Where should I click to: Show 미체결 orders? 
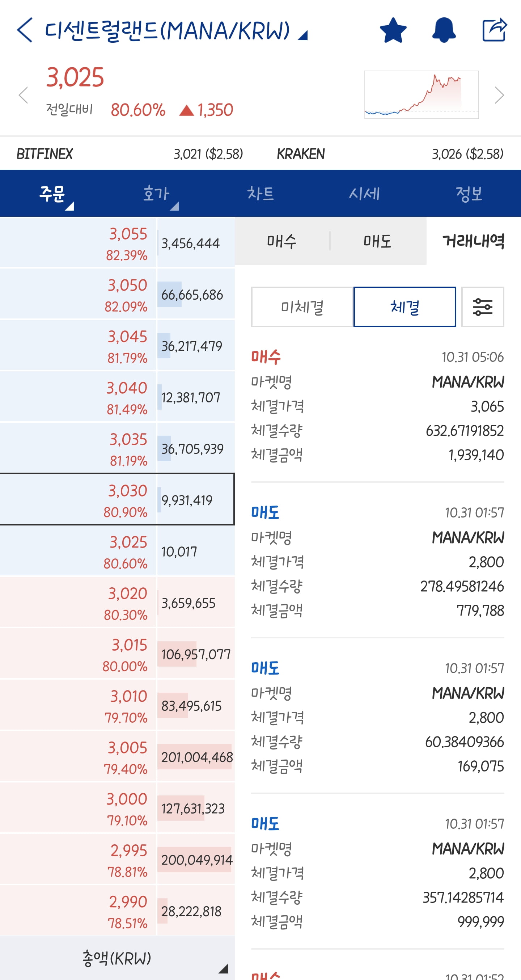pos(302,307)
